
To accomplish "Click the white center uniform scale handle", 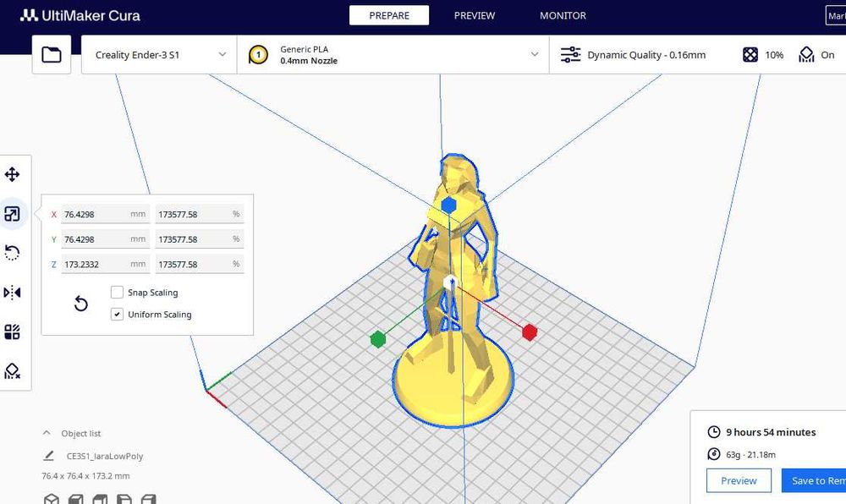I will [x=450, y=282].
